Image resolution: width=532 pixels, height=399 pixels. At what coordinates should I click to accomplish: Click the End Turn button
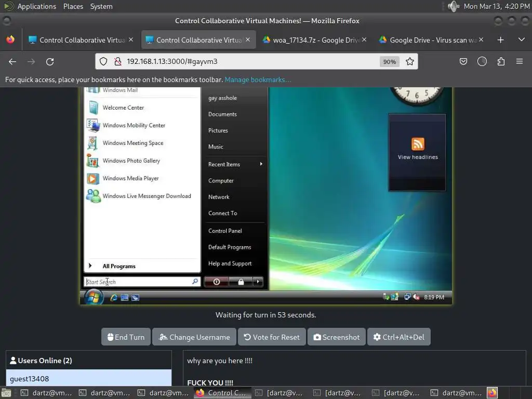(x=126, y=337)
